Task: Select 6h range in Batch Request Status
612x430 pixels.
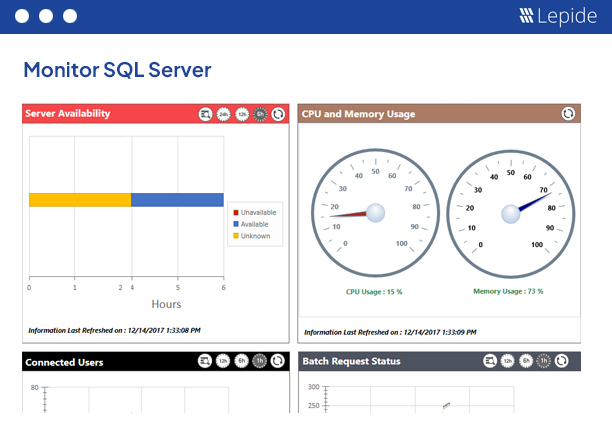Action: [526, 361]
